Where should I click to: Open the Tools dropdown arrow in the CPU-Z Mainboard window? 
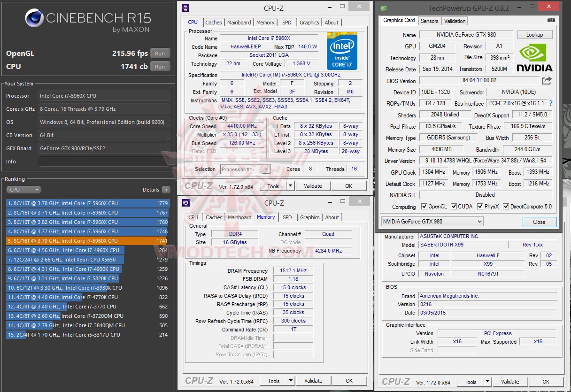tap(488, 382)
